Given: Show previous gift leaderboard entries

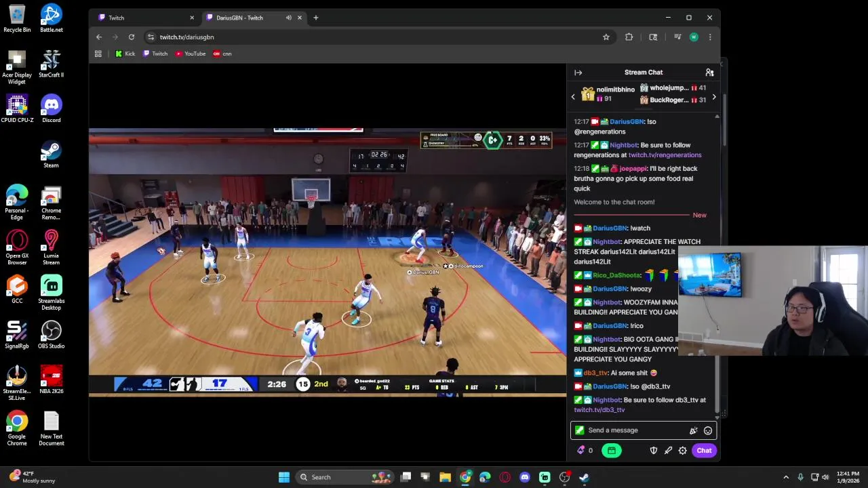Looking at the screenshot, I should pos(573,97).
